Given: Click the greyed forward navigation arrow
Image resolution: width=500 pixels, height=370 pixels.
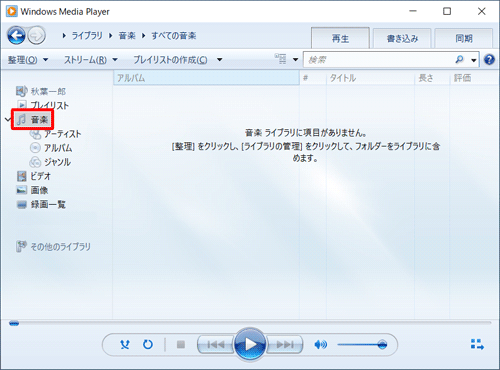Looking at the screenshot, I should coord(37,35).
